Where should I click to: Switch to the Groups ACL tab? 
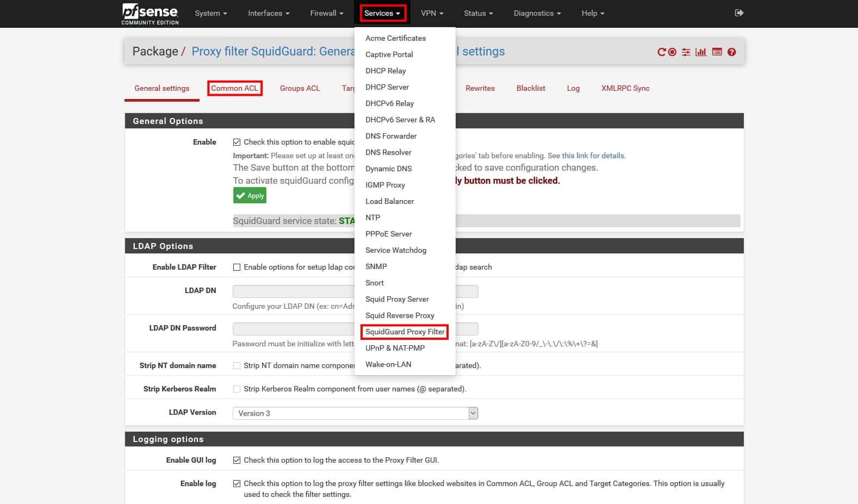pos(300,88)
